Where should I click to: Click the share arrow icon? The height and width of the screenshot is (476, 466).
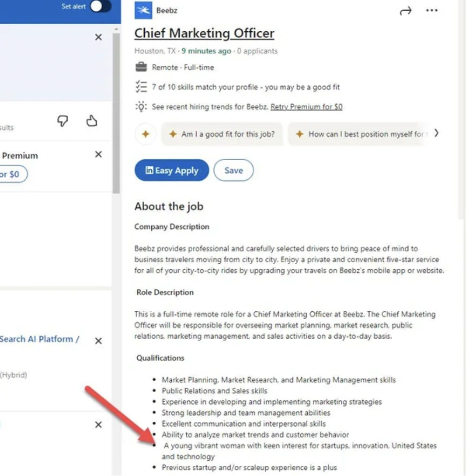click(x=405, y=11)
